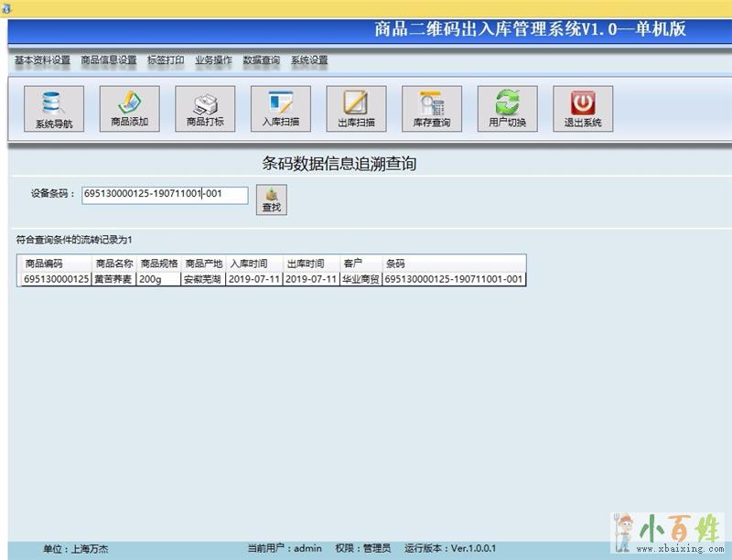Open the 数据查询 menu
Viewport: 732px width, 560px height.
tap(262, 60)
